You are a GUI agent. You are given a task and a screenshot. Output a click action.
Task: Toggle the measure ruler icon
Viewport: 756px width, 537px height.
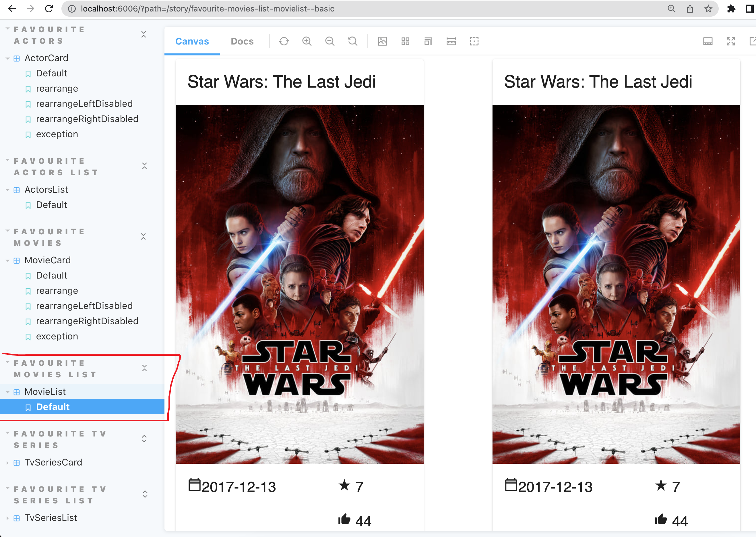[451, 41]
